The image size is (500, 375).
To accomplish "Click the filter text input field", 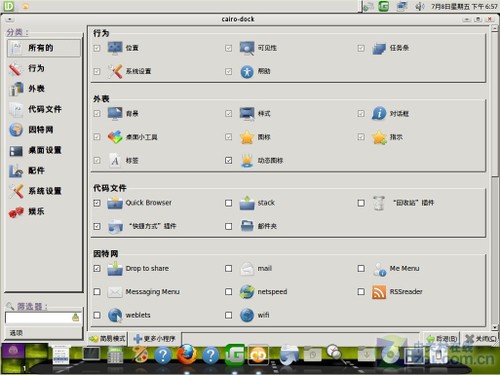I will [38, 318].
